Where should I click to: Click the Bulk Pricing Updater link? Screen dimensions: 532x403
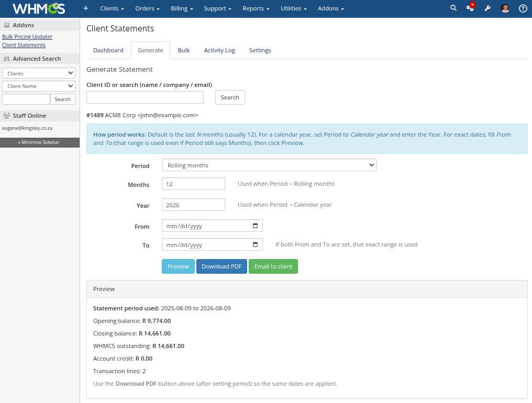pos(27,37)
